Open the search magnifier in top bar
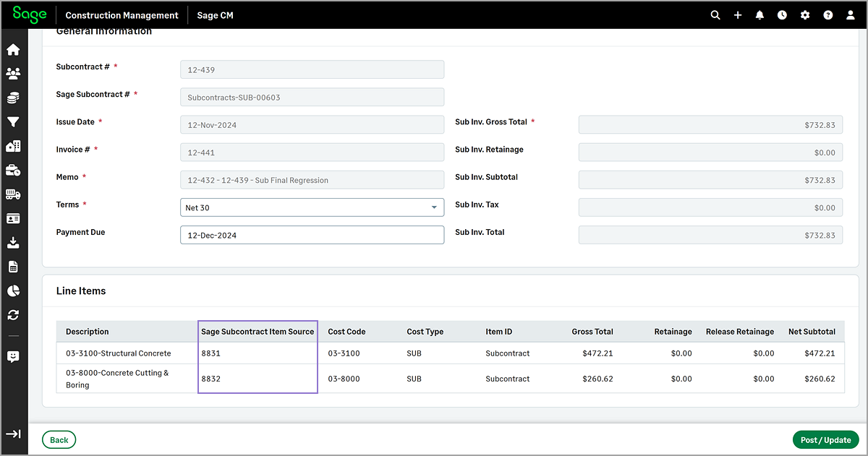The height and width of the screenshot is (456, 868). (x=715, y=15)
